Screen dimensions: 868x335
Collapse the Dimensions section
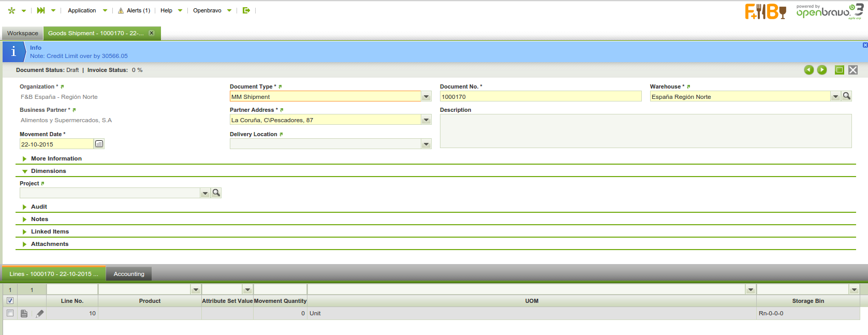click(x=48, y=171)
